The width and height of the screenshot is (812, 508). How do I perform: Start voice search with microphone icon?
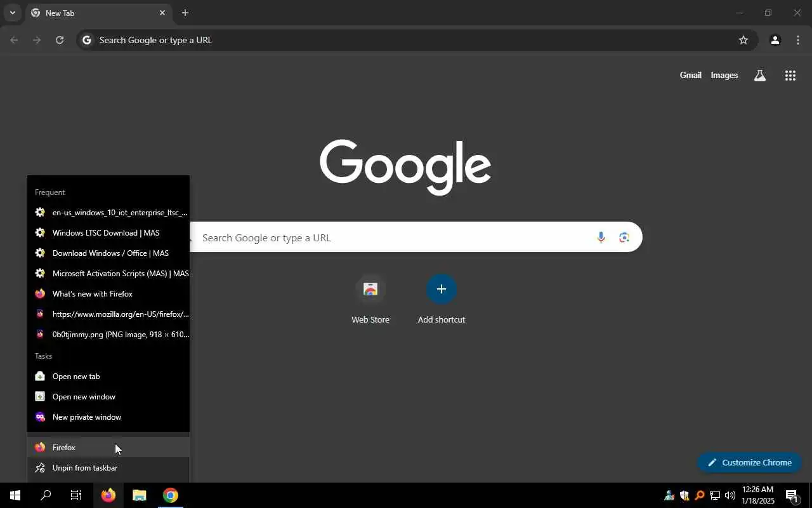pos(601,237)
